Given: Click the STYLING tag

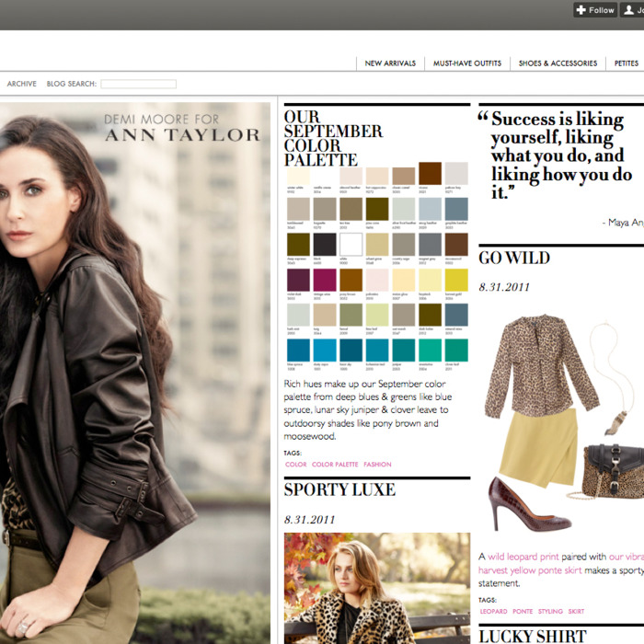Looking at the screenshot, I should [550, 612].
